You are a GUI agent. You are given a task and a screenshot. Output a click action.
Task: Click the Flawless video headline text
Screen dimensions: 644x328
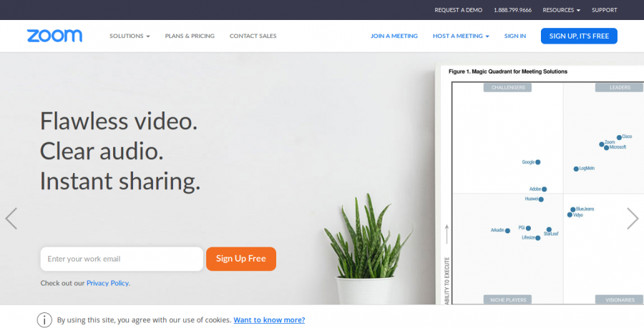[119, 121]
